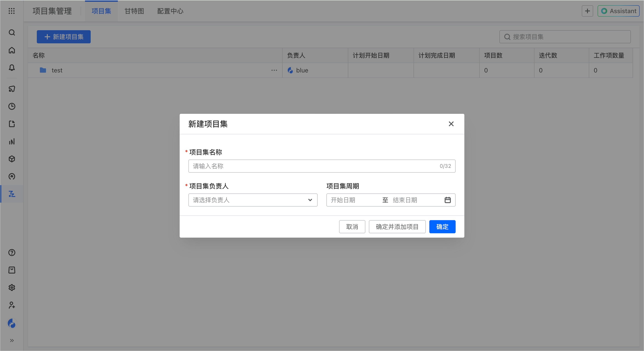Open the notifications bell icon

point(12,68)
